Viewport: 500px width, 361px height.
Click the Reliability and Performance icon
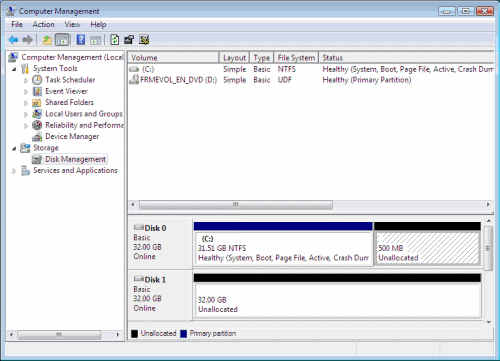click(x=37, y=125)
